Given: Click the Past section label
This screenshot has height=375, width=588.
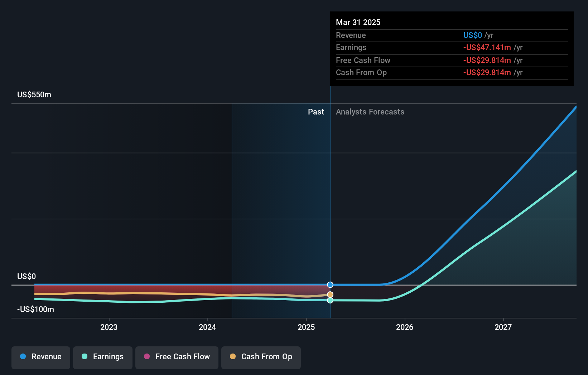Looking at the screenshot, I should tap(316, 112).
